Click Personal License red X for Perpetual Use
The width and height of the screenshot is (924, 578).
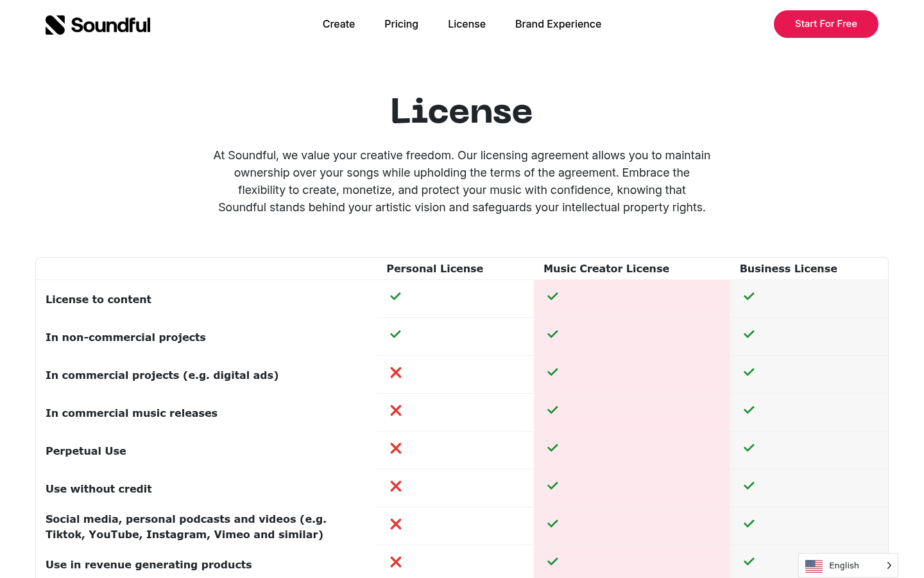396,448
